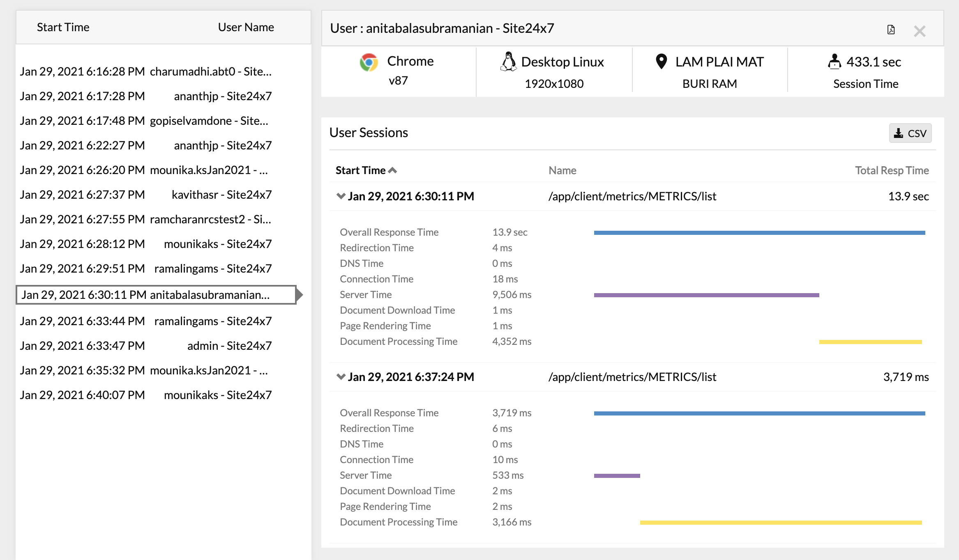959x560 pixels.
Task: Click the location pin icon
Action: point(661,62)
